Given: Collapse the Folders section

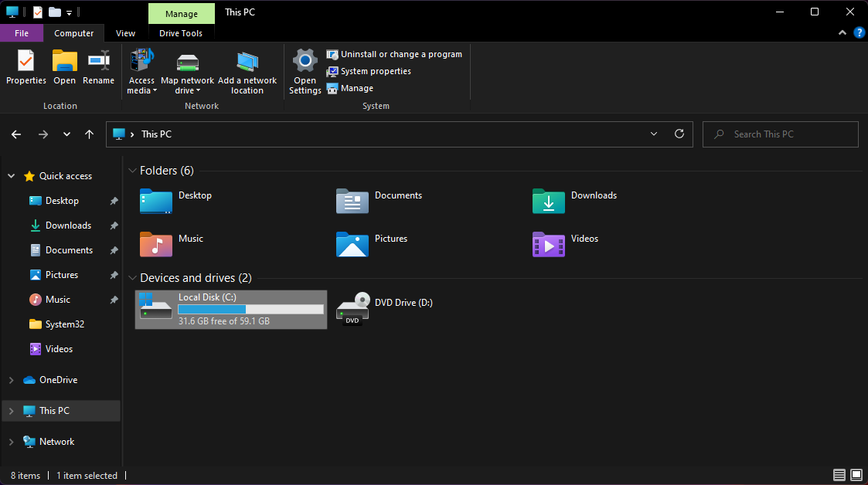Looking at the screenshot, I should coord(132,170).
